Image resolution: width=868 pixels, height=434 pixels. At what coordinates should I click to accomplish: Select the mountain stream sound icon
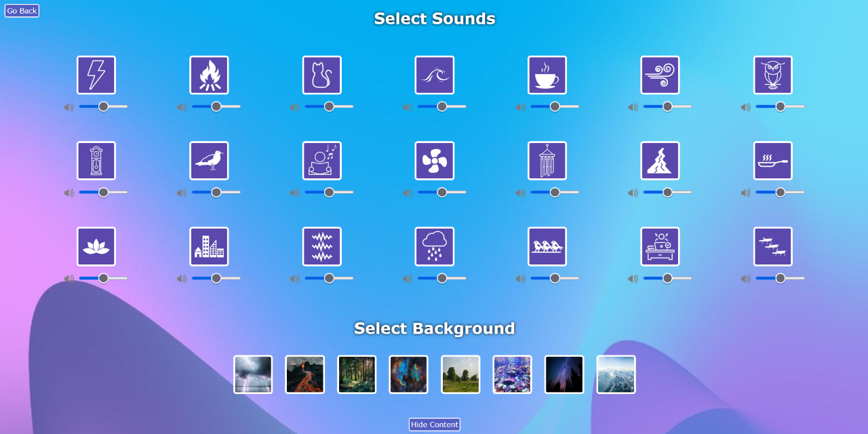[660, 161]
